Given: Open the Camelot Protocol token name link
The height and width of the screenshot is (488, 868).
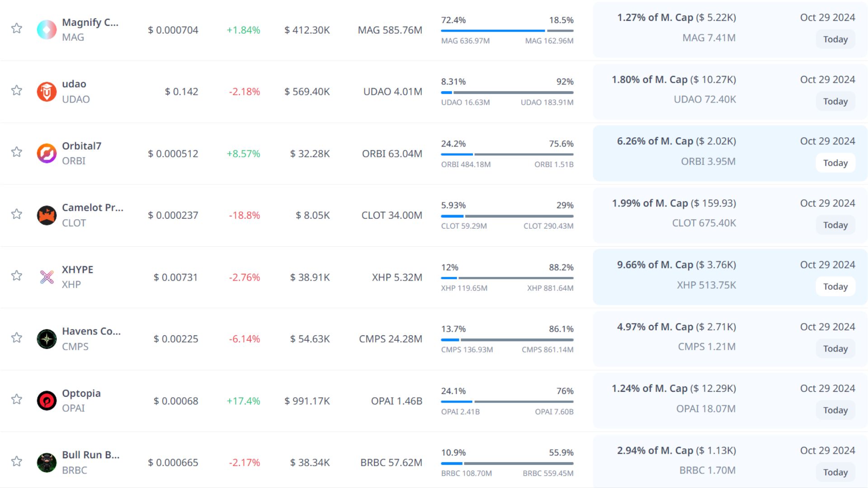Looking at the screenshot, I should pyautogui.click(x=92, y=208).
